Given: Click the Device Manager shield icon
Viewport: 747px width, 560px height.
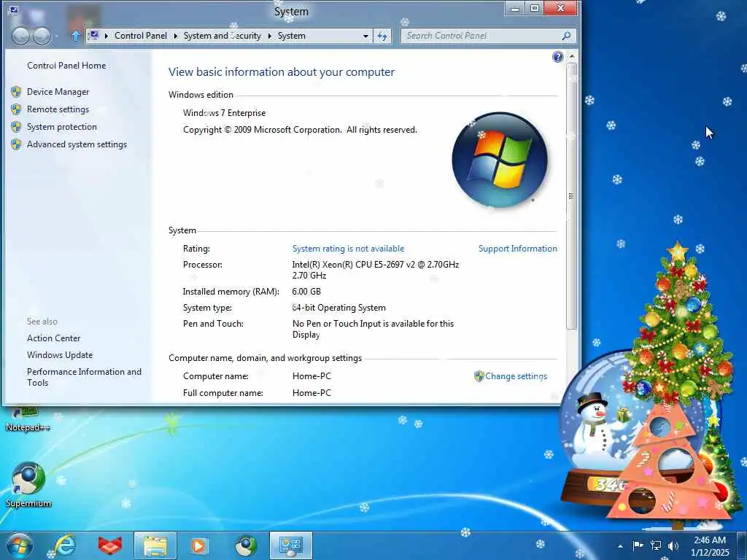Looking at the screenshot, I should pos(16,91).
